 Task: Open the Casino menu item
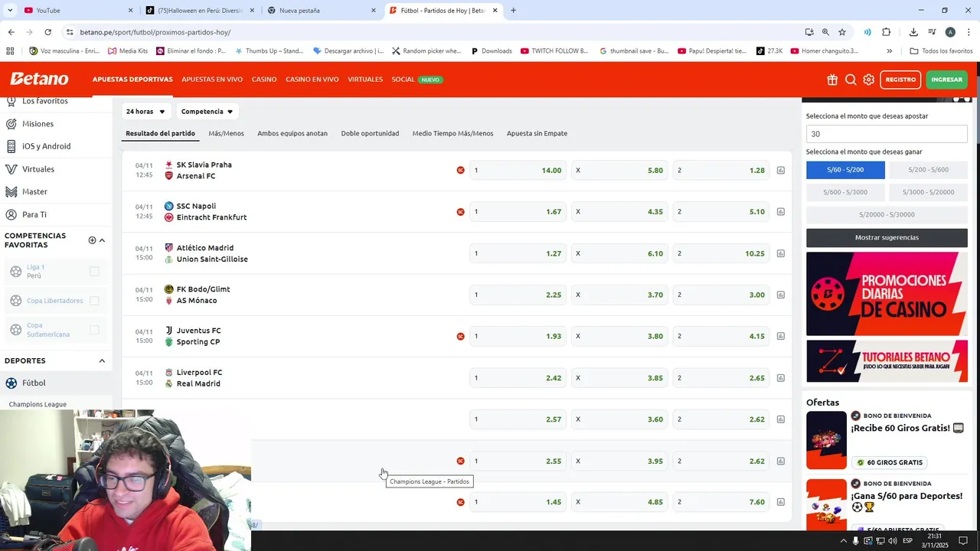tap(264, 80)
